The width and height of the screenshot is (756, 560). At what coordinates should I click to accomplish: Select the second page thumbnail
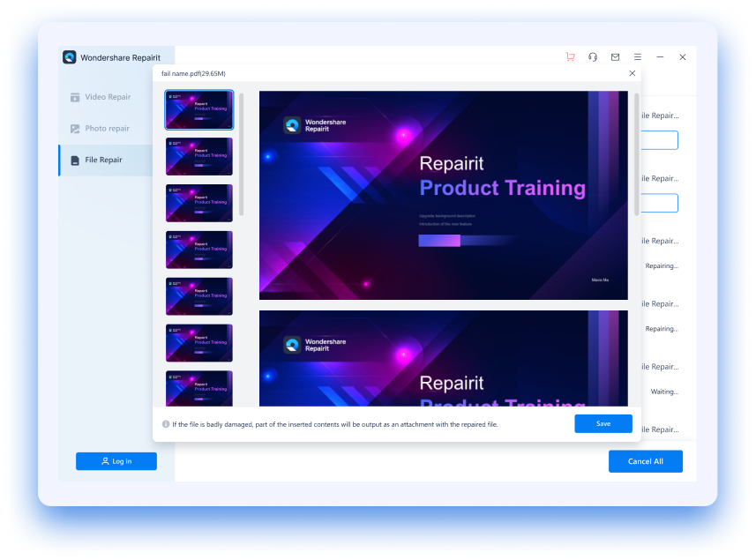199,156
